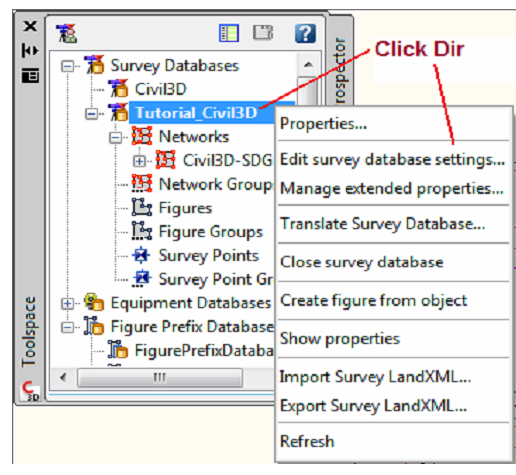The image size is (516, 475).
Task: Click the Networks node icon
Action: tap(142, 136)
